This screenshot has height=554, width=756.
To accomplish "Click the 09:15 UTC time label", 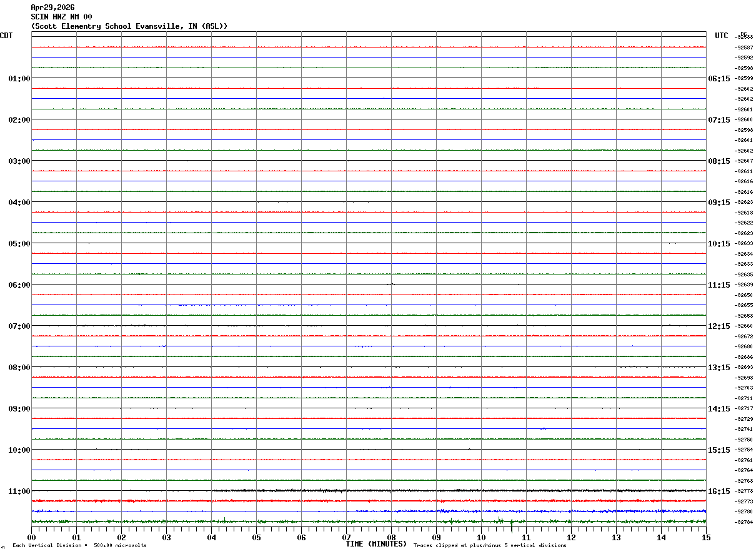I will (719, 203).
